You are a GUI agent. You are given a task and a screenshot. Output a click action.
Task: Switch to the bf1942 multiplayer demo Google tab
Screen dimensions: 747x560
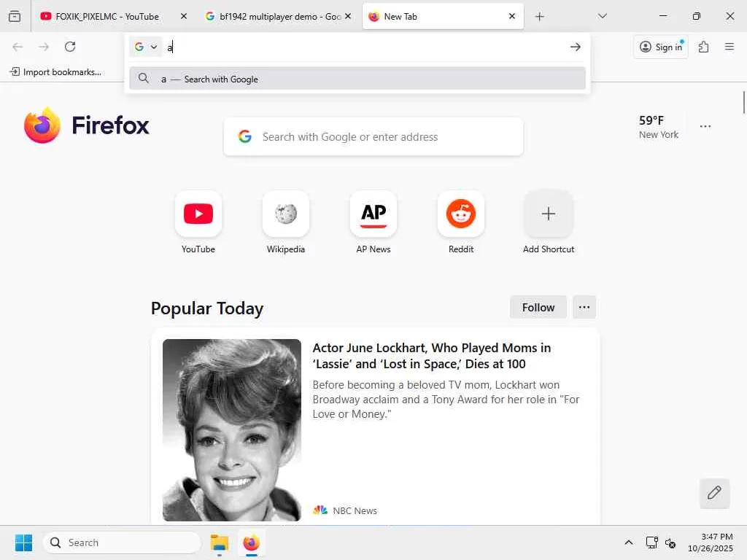tap(278, 16)
